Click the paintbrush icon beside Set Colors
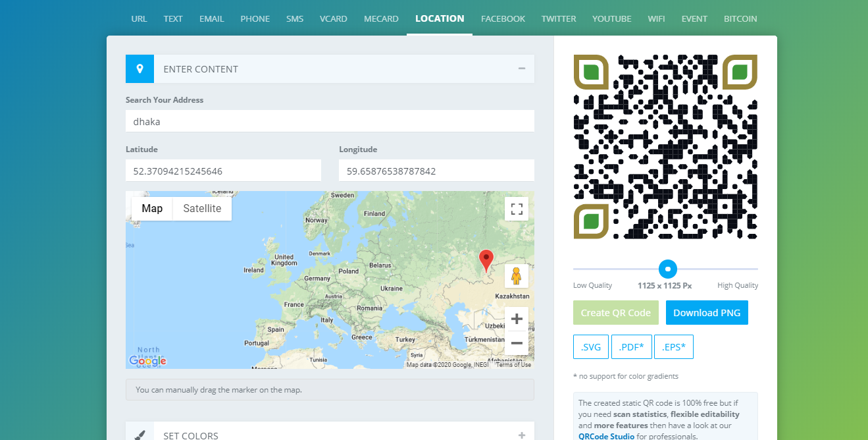Screen dimensions: 868x440 140,435
